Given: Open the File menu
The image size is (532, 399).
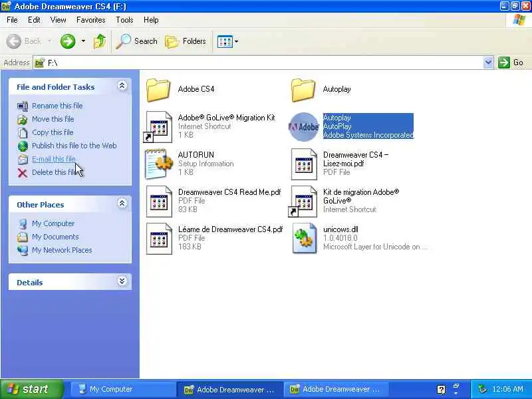Looking at the screenshot, I should (x=12, y=20).
